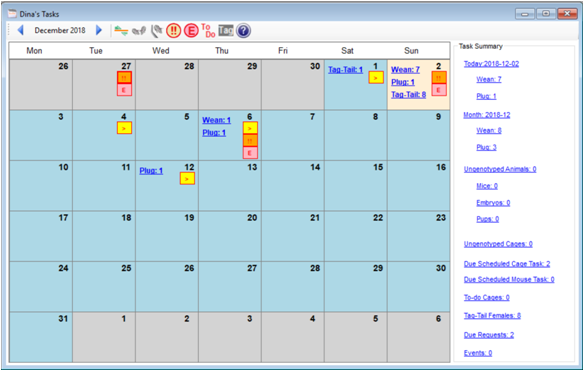Click the Thu column header

(222, 50)
